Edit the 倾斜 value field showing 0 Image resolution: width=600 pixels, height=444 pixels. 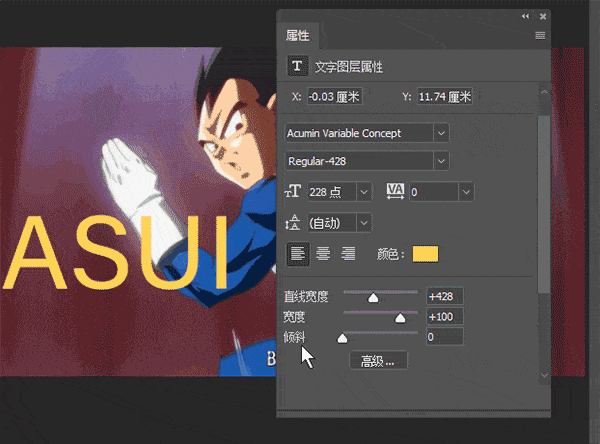click(x=445, y=337)
